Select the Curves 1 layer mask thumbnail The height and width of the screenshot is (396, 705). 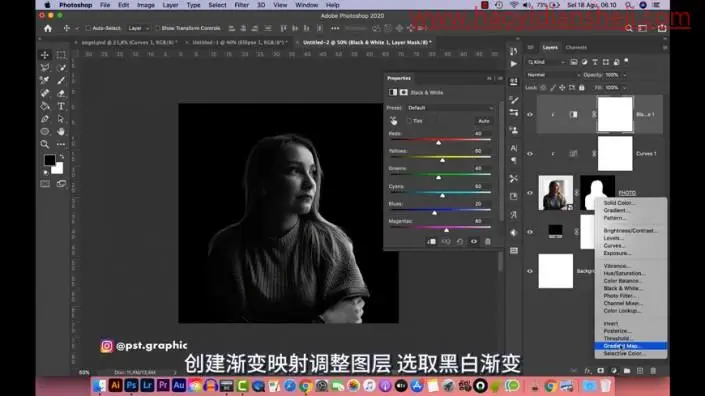615,154
